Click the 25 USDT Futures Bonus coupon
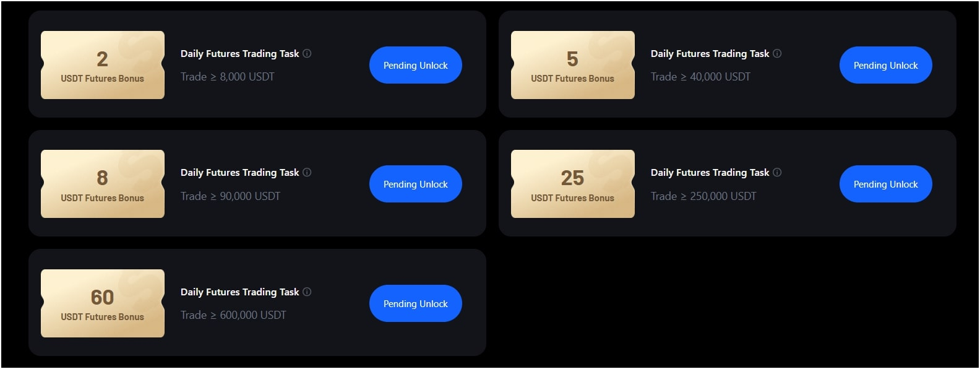Image resolution: width=980 pixels, height=369 pixels. (x=573, y=184)
